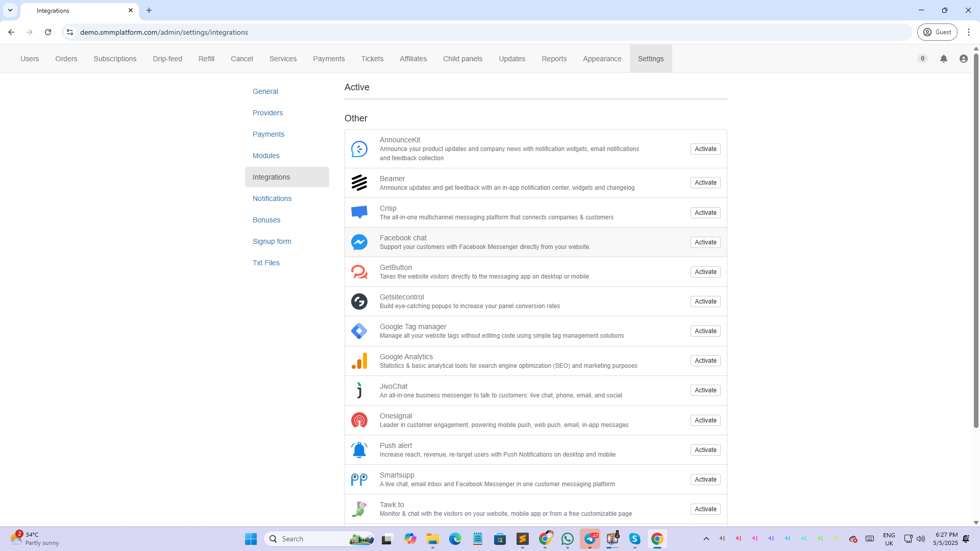Expand the browser tab search dropdown
980x551 pixels.
point(10,10)
